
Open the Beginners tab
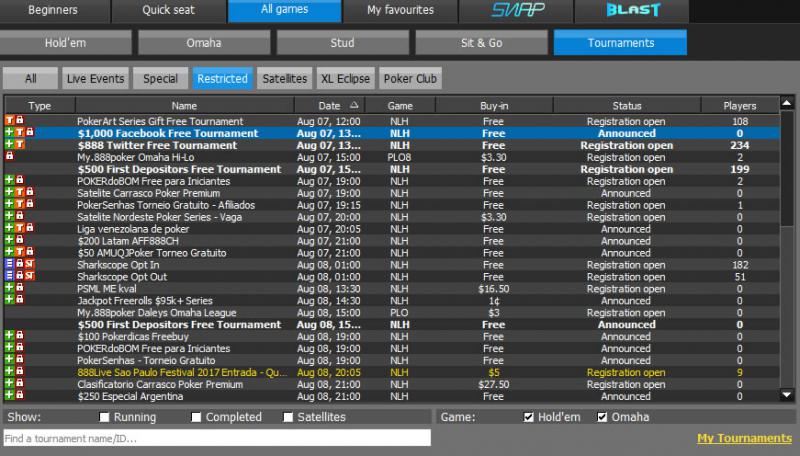click(x=53, y=10)
